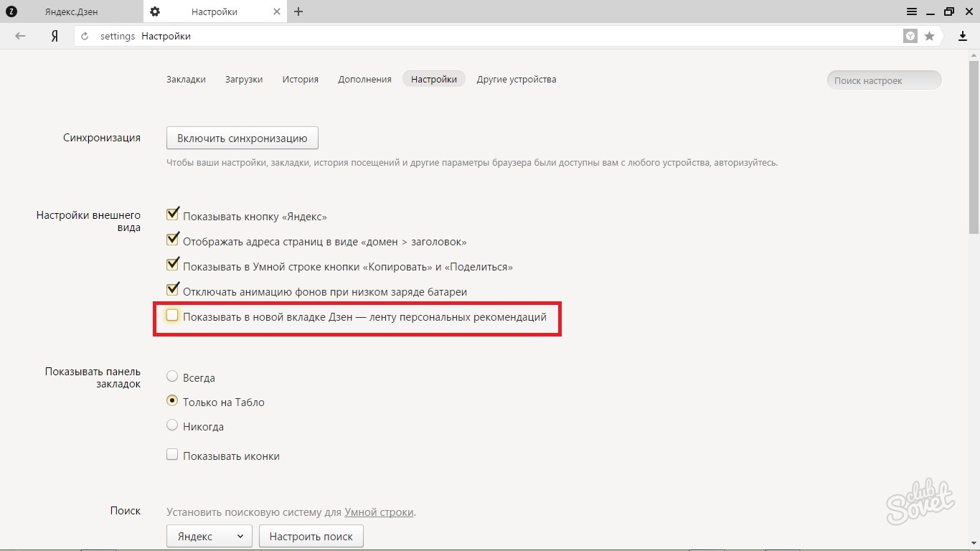The image size is (980, 551).
Task: Open the История section
Action: [x=300, y=80]
